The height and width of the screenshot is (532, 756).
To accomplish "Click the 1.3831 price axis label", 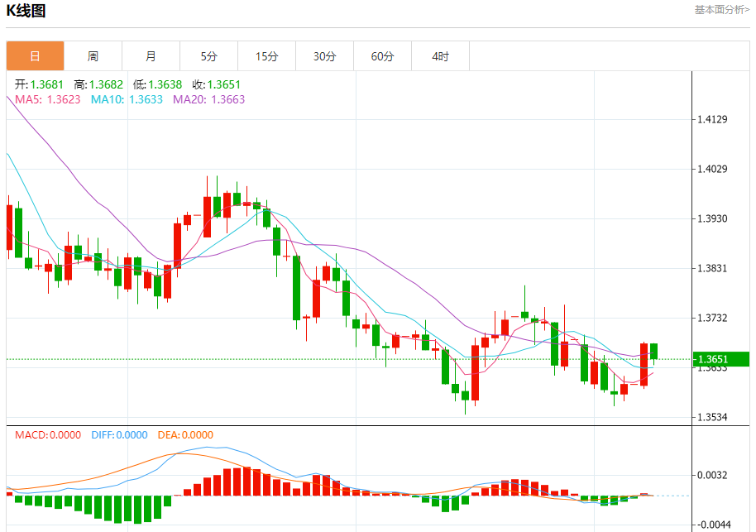I will tap(712, 268).
